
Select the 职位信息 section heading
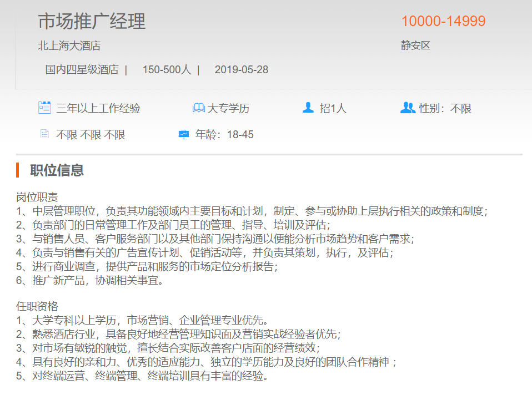[x=57, y=170]
